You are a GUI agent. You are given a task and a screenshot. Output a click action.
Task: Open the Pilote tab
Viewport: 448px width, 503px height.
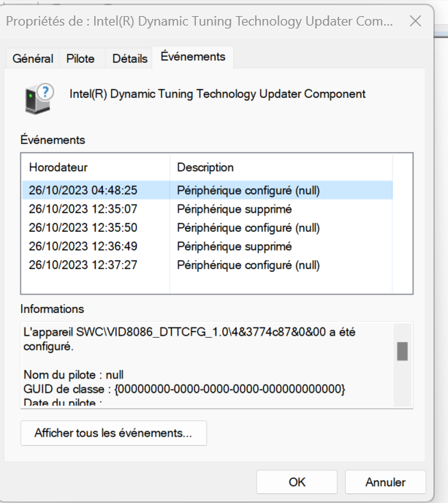pos(80,58)
